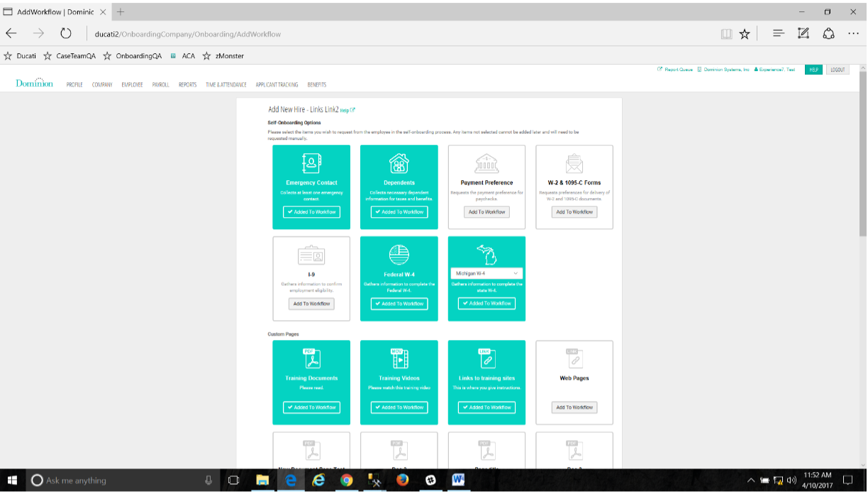Click the Dependents house icon

pyautogui.click(x=399, y=164)
